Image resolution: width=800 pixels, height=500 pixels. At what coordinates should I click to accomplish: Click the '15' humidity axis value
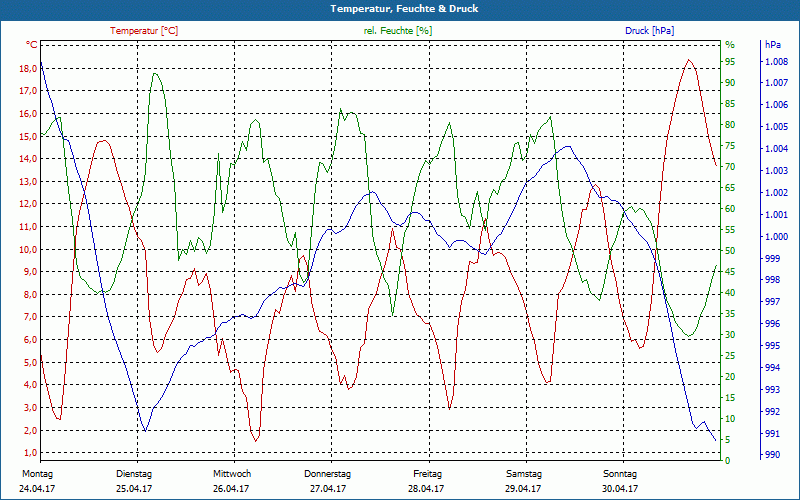730,397
